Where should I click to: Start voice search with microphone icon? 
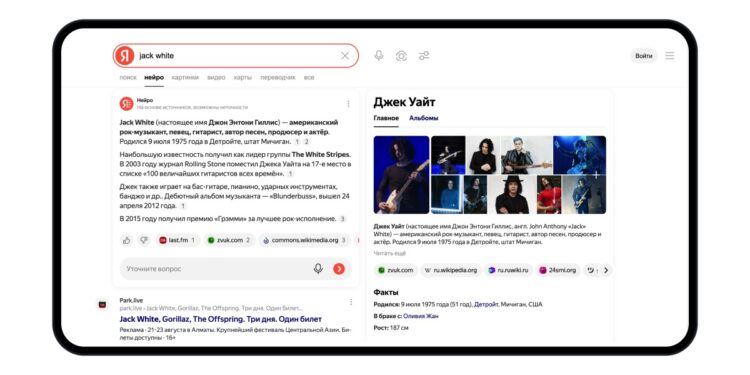click(x=379, y=55)
